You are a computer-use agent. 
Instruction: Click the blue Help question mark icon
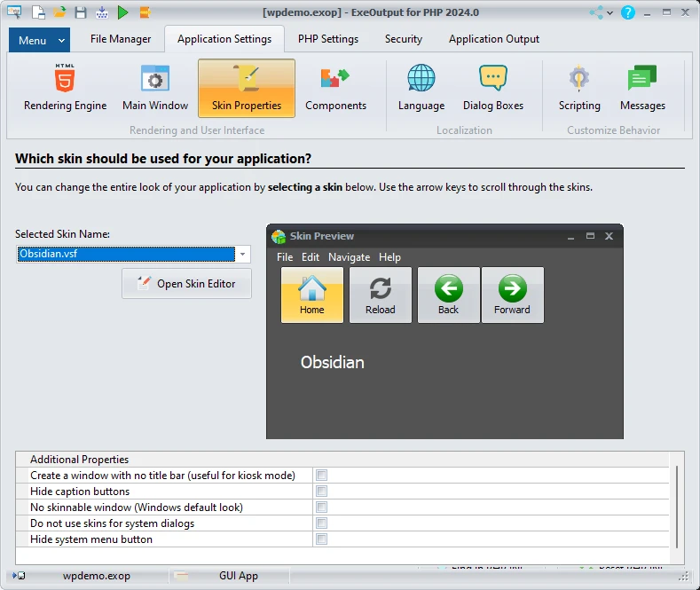pyautogui.click(x=628, y=12)
